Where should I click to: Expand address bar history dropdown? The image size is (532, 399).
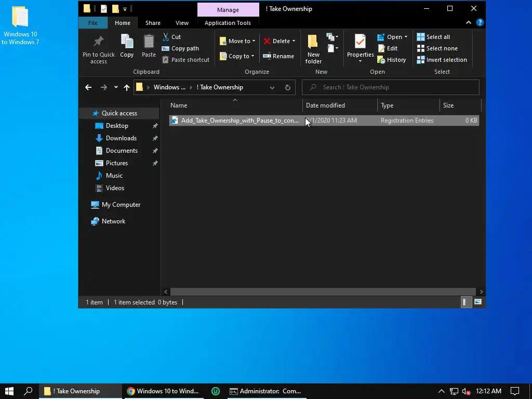[272, 87]
